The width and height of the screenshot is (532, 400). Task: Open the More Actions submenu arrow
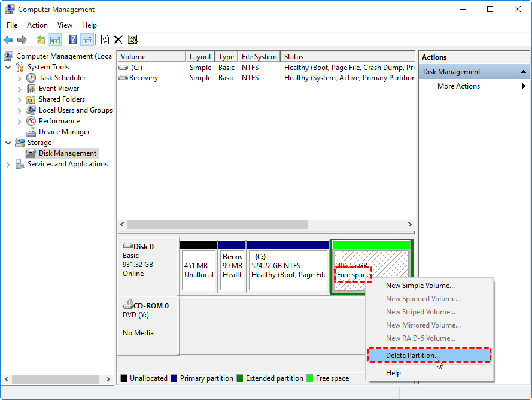click(524, 86)
